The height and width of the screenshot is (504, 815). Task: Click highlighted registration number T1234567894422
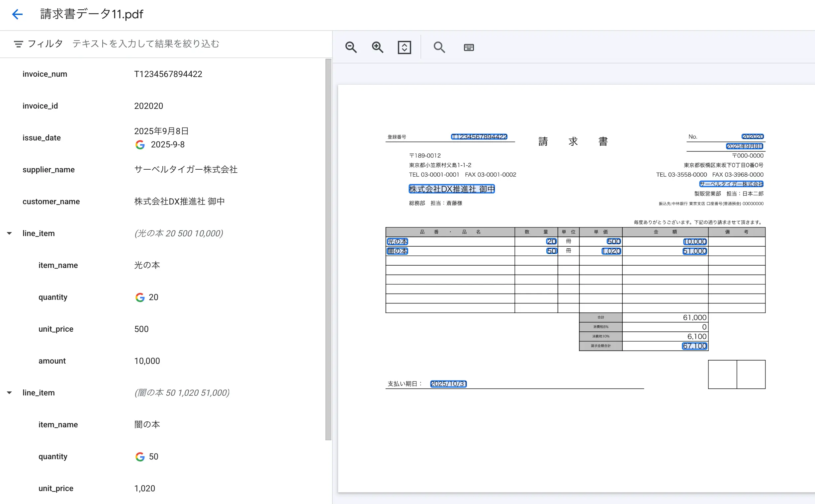[479, 137]
